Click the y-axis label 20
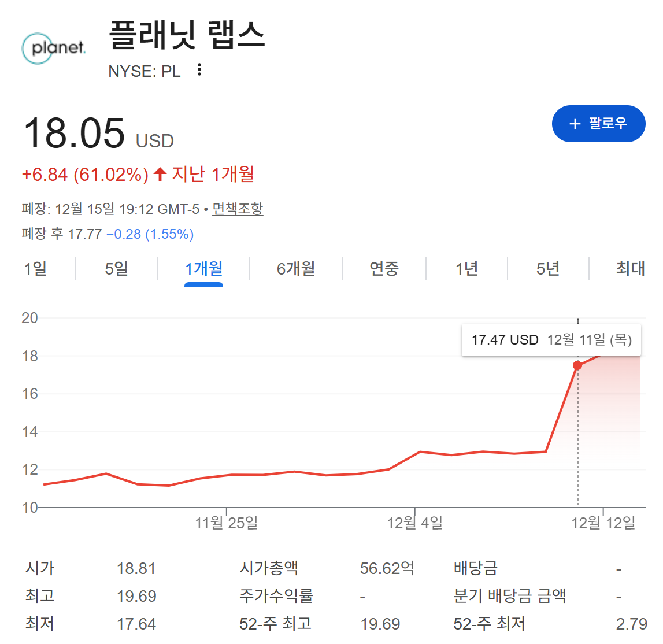This screenshot has height=644, width=663. pos(29,318)
